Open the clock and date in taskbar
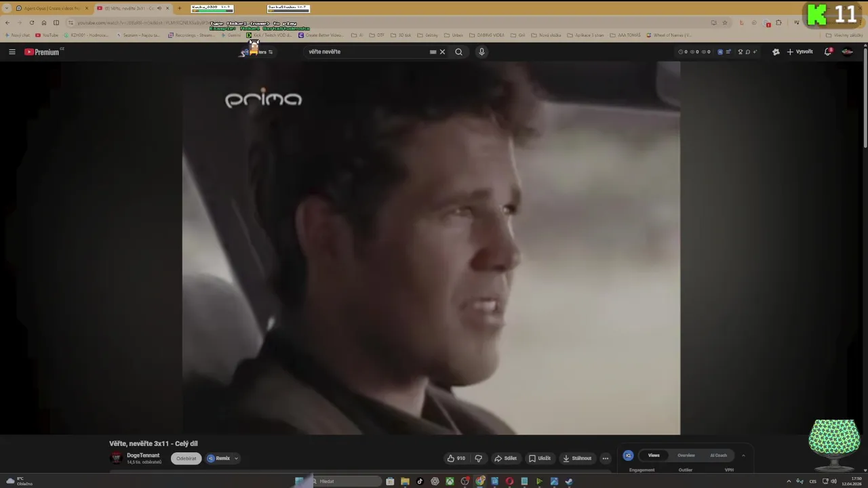Image resolution: width=868 pixels, height=488 pixels. [x=852, y=481]
